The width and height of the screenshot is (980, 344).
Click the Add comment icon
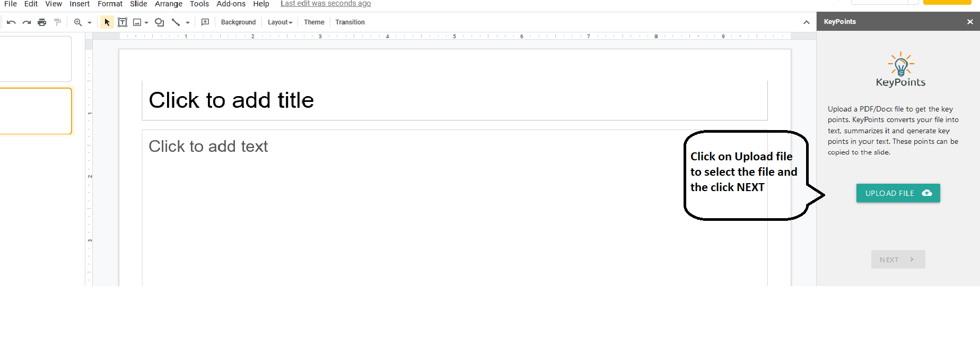pyautogui.click(x=205, y=22)
